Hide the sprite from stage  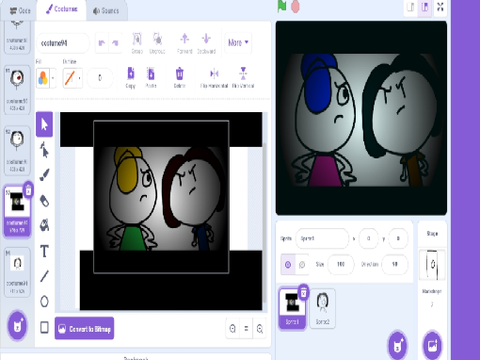(302, 264)
